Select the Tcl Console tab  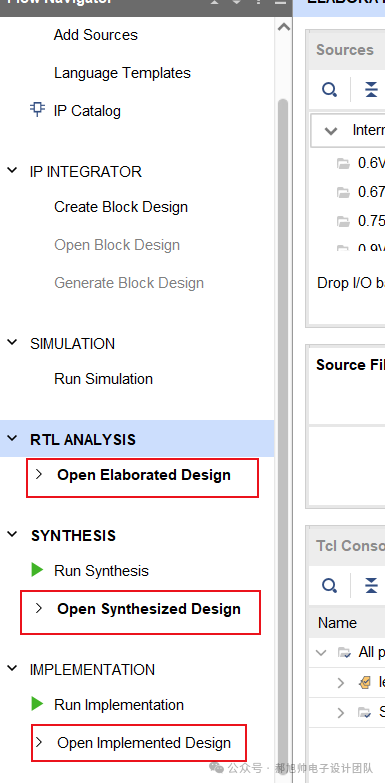click(350, 545)
